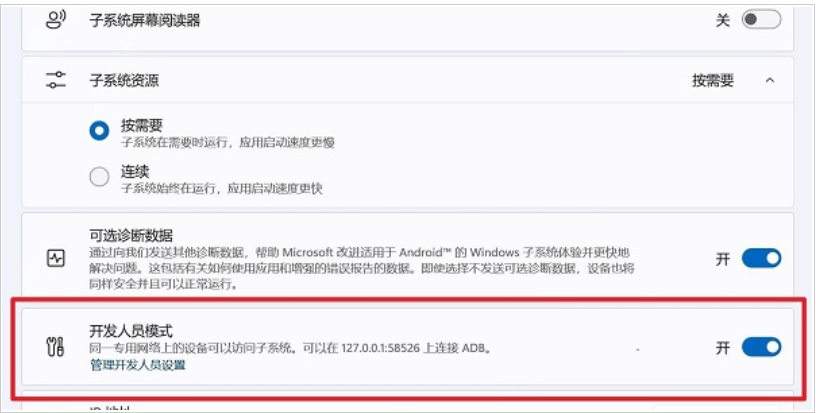816x413 pixels.
Task: Enable the 子系统屏幕阅读器 toggle switch
Action: [x=761, y=20]
